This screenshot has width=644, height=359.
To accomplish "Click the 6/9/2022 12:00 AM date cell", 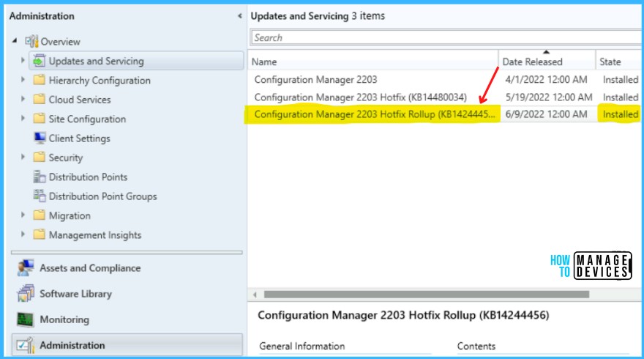I will (x=546, y=114).
